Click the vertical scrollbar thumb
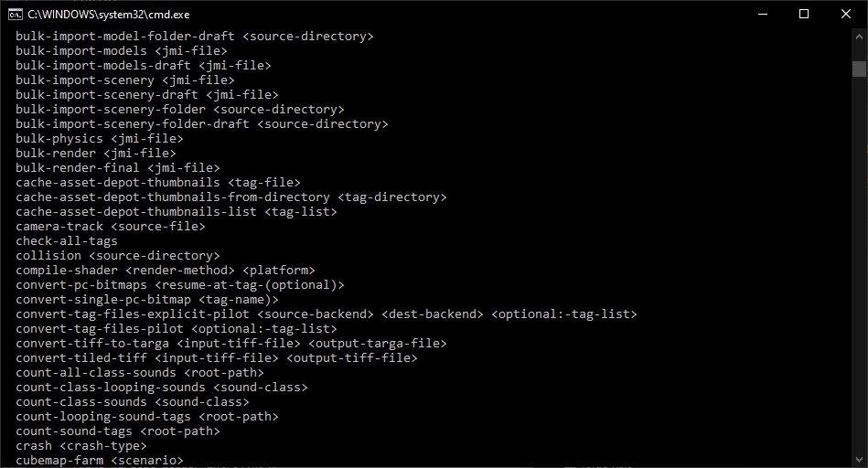 [859, 69]
